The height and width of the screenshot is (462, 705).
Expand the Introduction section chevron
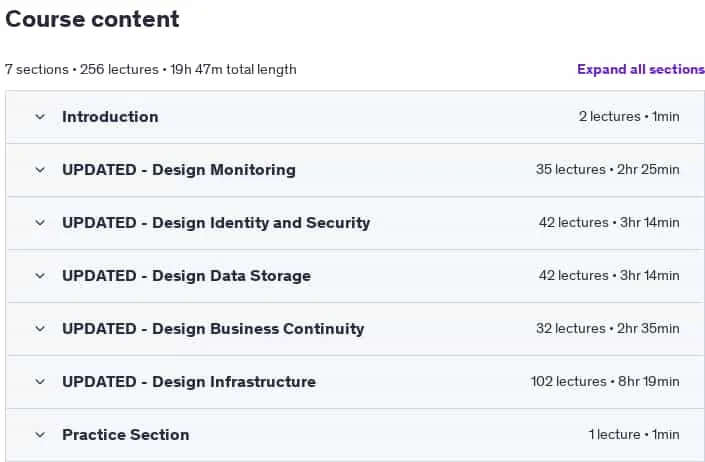[x=40, y=117]
